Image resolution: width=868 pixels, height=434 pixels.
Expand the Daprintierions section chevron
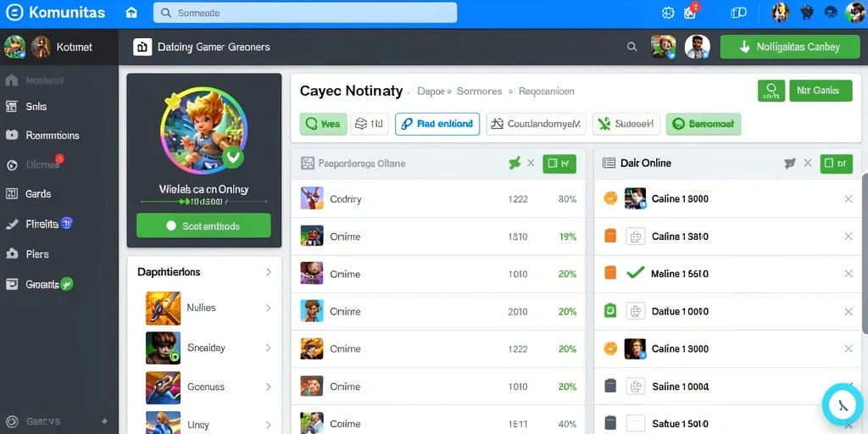click(x=269, y=272)
